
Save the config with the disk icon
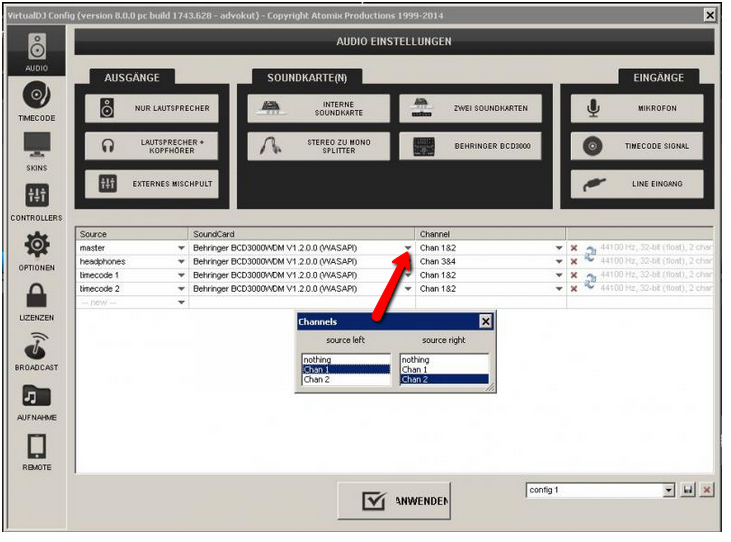[x=688, y=490]
